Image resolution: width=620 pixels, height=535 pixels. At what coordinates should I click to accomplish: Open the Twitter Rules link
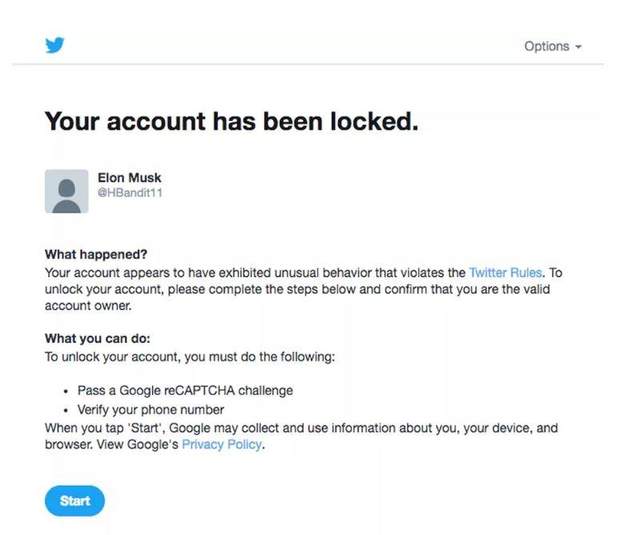[505, 272]
